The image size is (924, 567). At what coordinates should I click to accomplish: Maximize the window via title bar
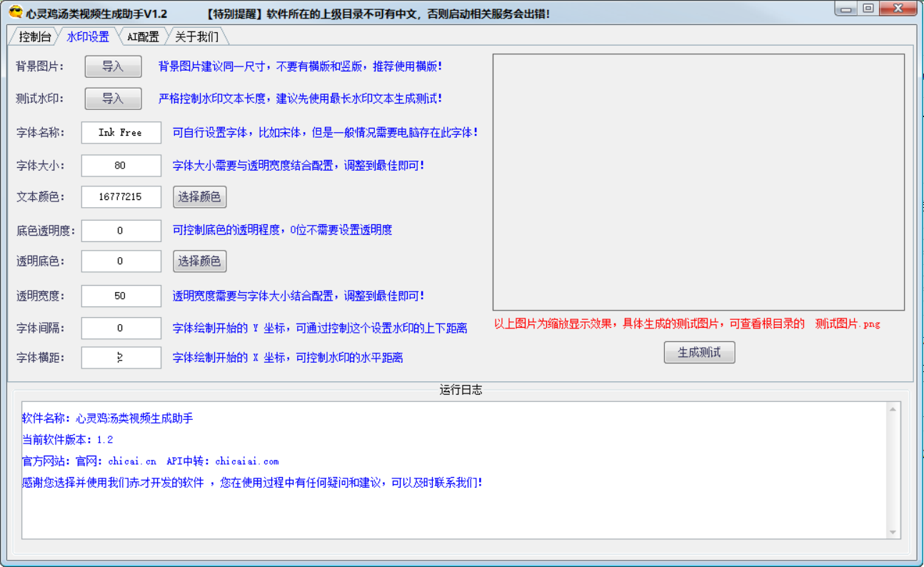click(x=868, y=9)
